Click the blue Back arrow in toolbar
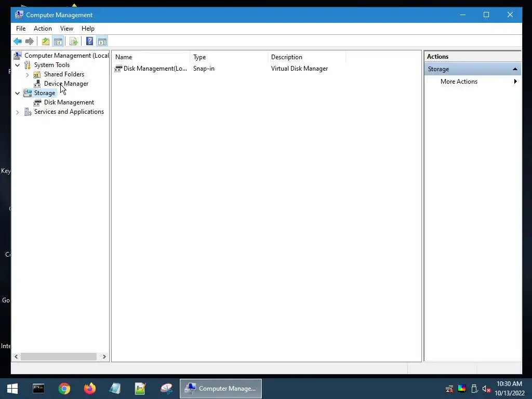Viewport: 532px width, 399px height. click(x=18, y=42)
